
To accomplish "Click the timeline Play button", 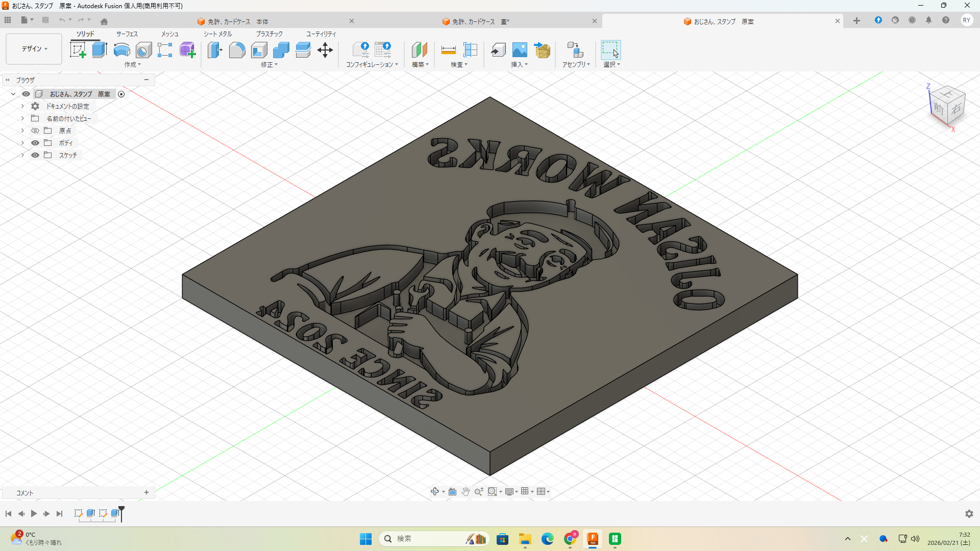I will coord(34,514).
